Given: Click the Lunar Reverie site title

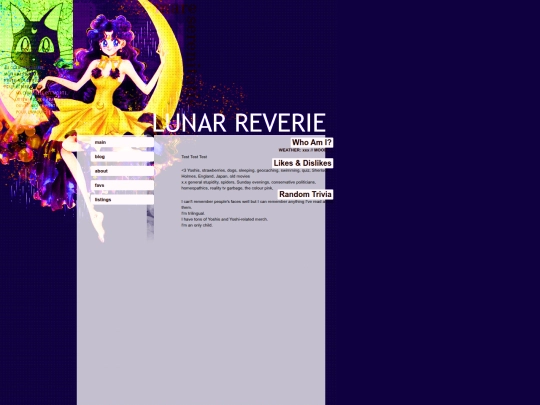Looking at the screenshot, I should pyautogui.click(x=239, y=123).
